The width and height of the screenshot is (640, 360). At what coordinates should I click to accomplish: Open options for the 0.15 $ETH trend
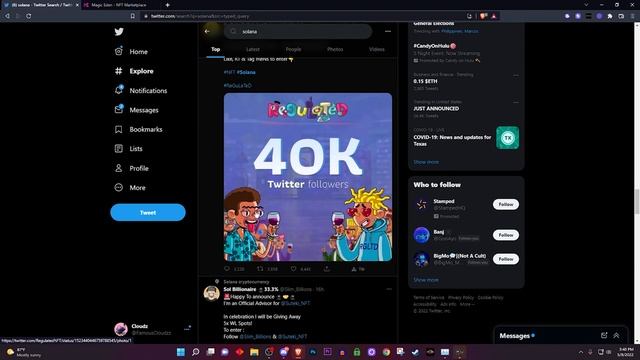(x=516, y=75)
